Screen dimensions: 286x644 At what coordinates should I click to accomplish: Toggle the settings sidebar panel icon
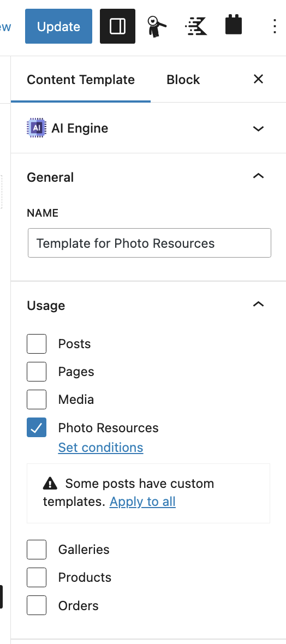pyautogui.click(x=117, y=26)
